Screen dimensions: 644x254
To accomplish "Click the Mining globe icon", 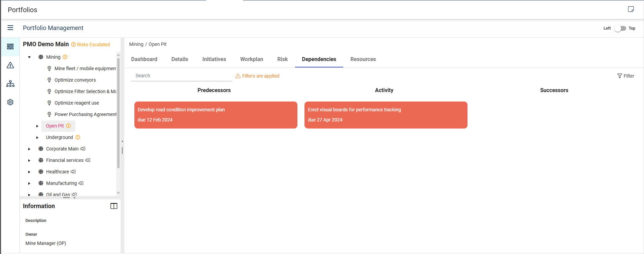I will [41, 57].
